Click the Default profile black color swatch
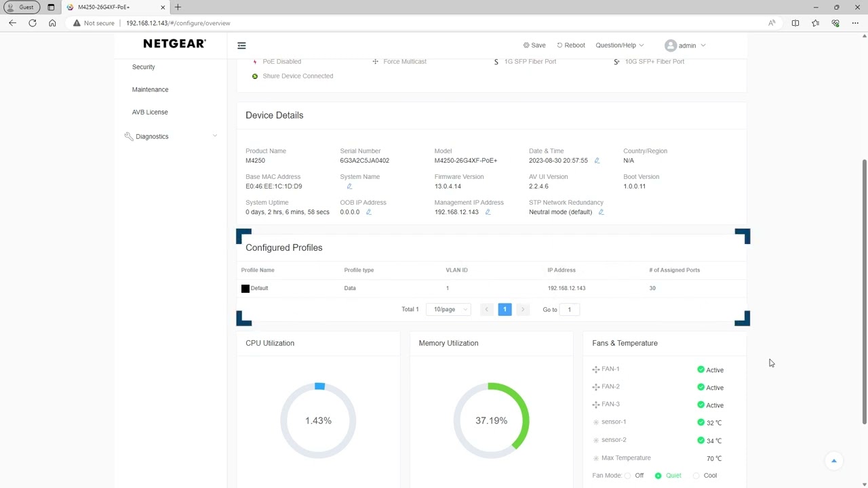 pyautogui.click(x=245, y=289)
